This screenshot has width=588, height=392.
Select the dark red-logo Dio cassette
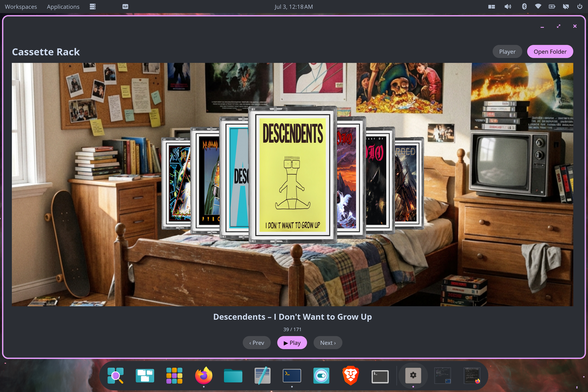pyautogui.click(x=380, y=180)
